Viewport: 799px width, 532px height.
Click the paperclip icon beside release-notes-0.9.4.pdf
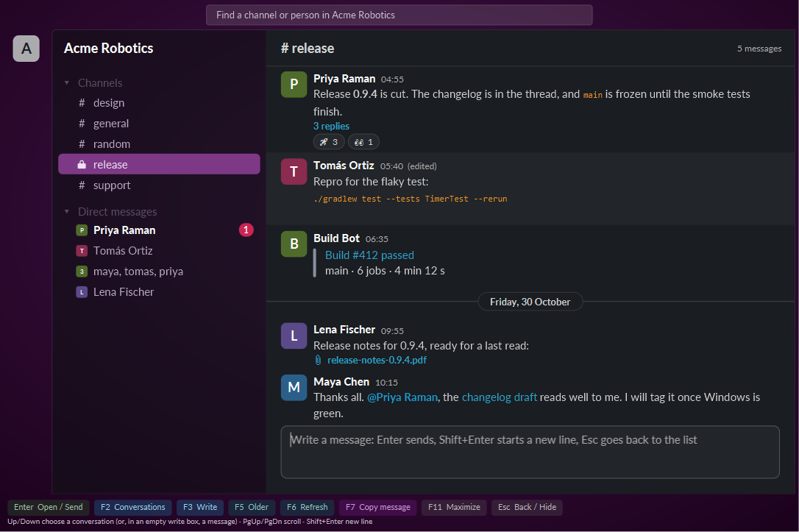pos(318,361)
